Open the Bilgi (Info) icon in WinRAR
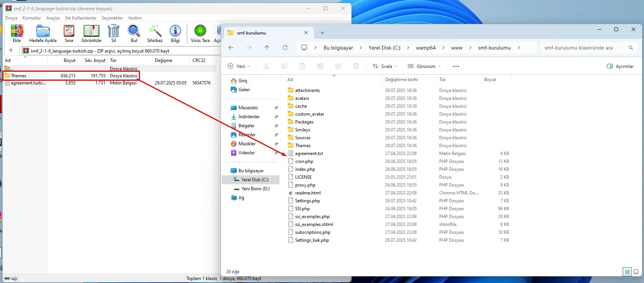The width and height of the screenshot is (644, 283). coord(175,31)
